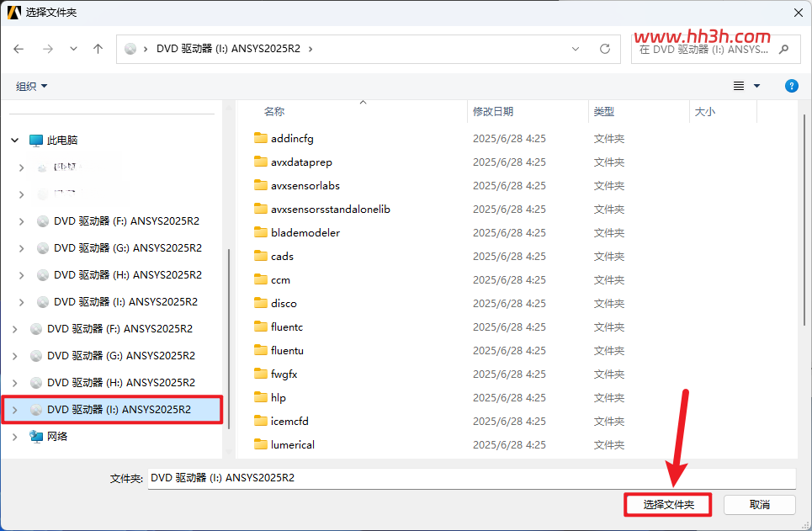Click the search magnifier icon

783,49
